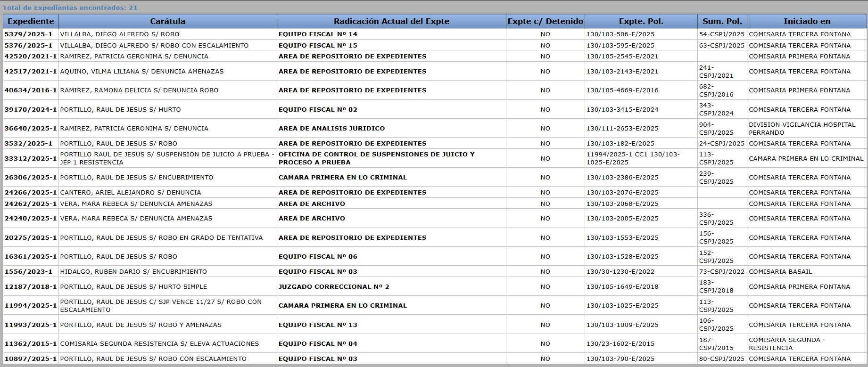Image resolution: width=868 pixels, height=367 pixels.
Task: Click the Radicación Actual del Expte header
Action: (x=391, y=21)
